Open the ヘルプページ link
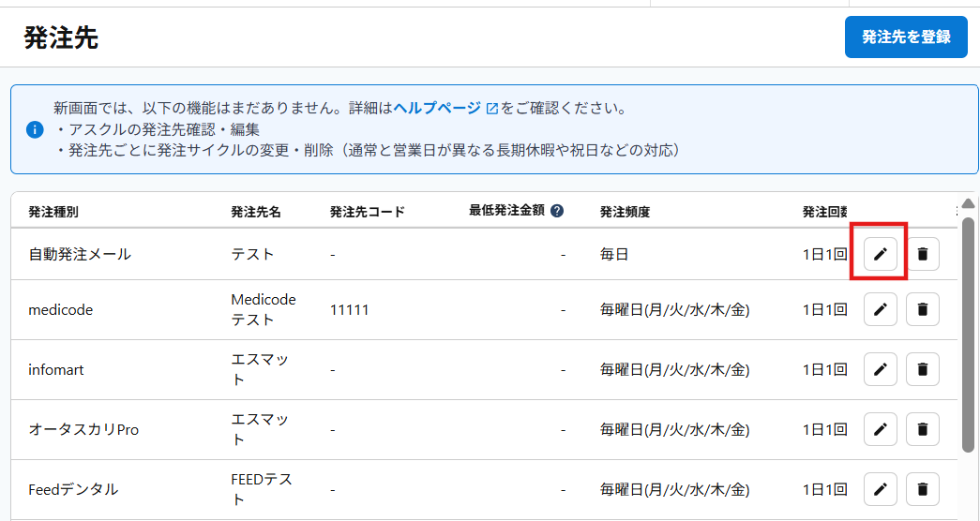Image resolution: width=980 pixels, height=521 pixels. coord(437,108)
